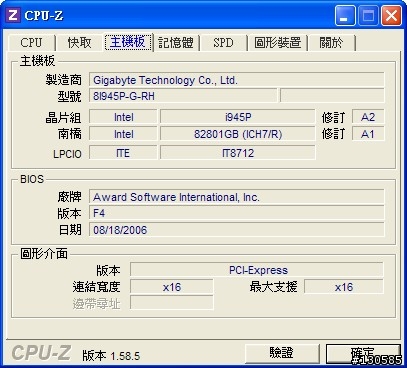Click the 日期 label in BIOS group
This screenshot has width=407, height=368.
click(x=70, y=230)
